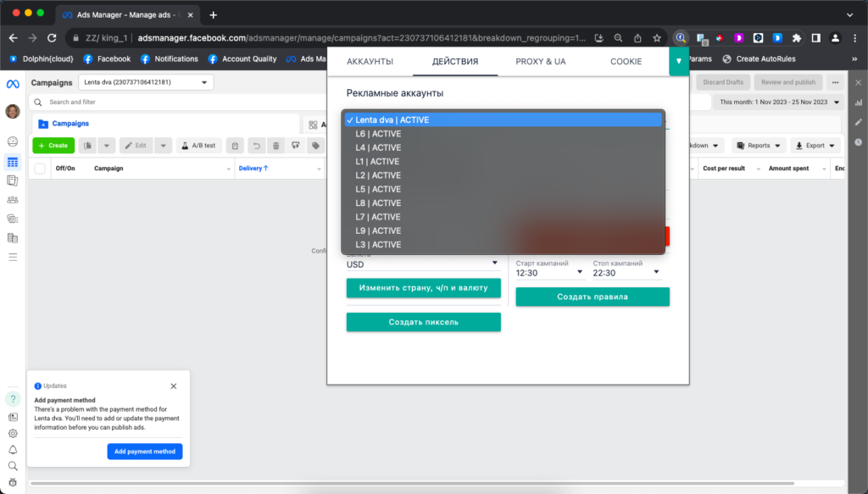Open the Help question mark icon
868x494 pixels.
(13, 399)
